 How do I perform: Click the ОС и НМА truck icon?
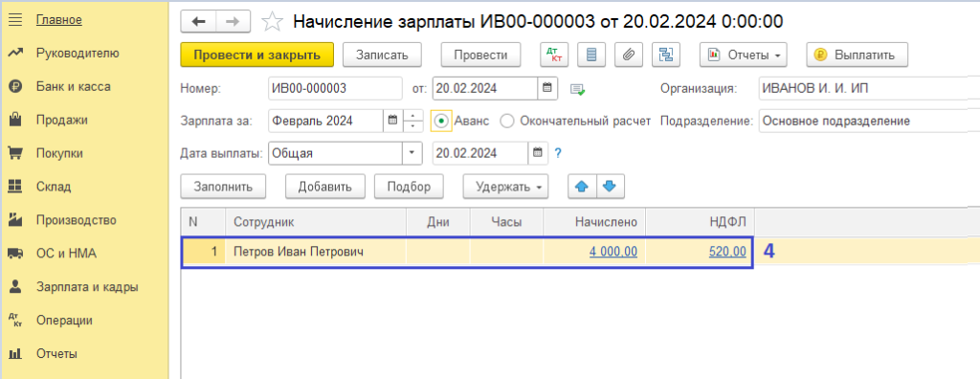15,254
